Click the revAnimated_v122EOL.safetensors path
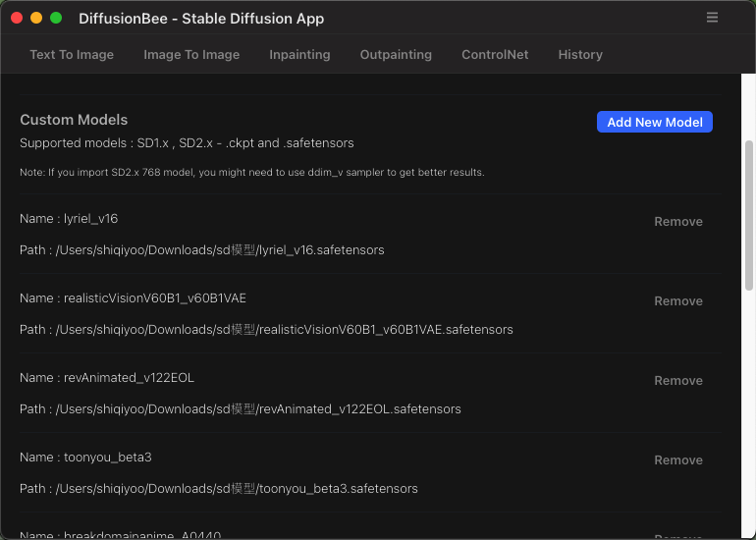The width and height of the screenshot is (756, 540). (x=241, y=409)
